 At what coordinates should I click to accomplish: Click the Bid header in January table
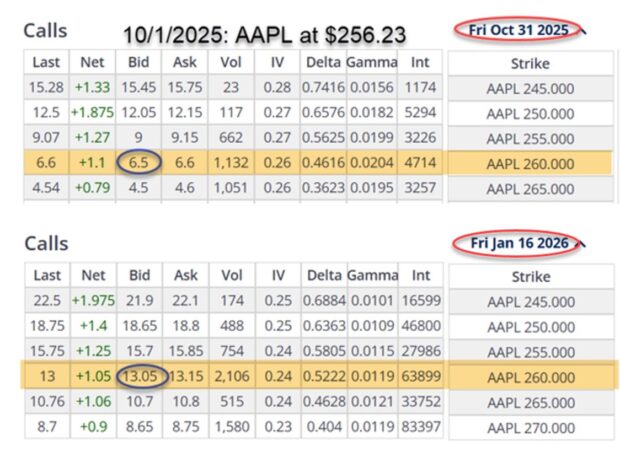137,273
